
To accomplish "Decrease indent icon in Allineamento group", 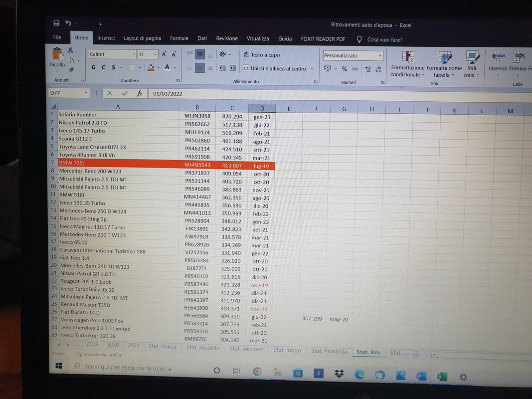I will [x=222, y=68].
